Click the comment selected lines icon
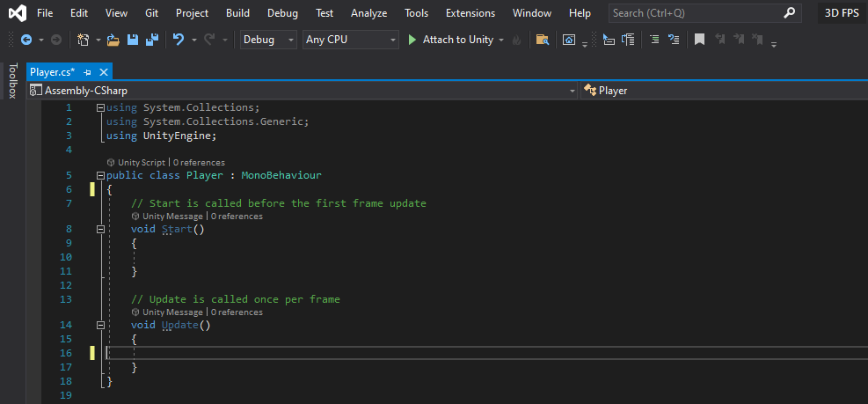Image resolution: width=868 pixels, height=404 pixels. coord(654,40)
